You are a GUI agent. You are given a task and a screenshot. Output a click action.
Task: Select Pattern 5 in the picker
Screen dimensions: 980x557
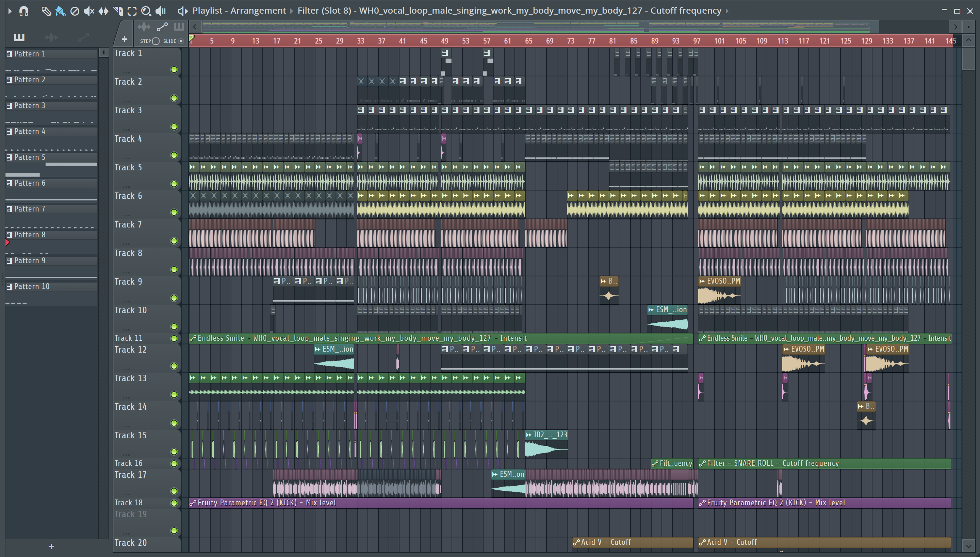pyautogui.click(x=51, y=157)
